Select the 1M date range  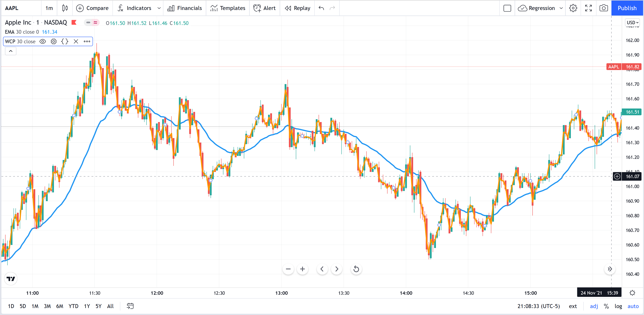click(35, 306)
